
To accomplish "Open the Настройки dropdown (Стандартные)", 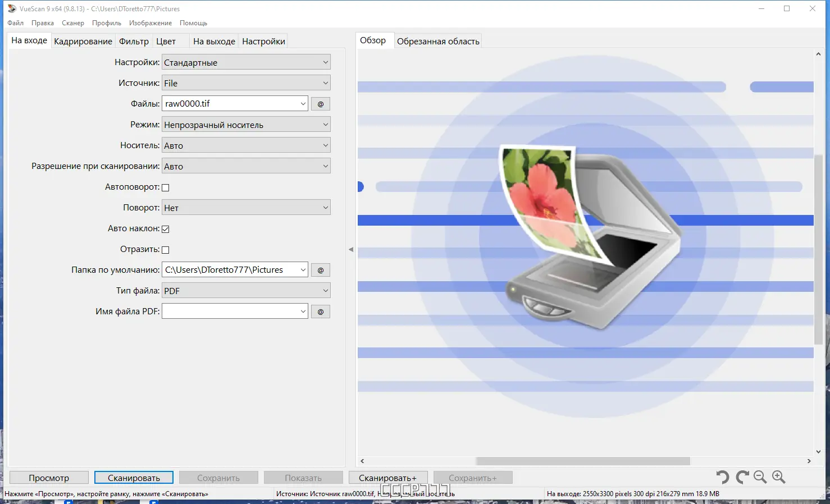I will 246,62.
